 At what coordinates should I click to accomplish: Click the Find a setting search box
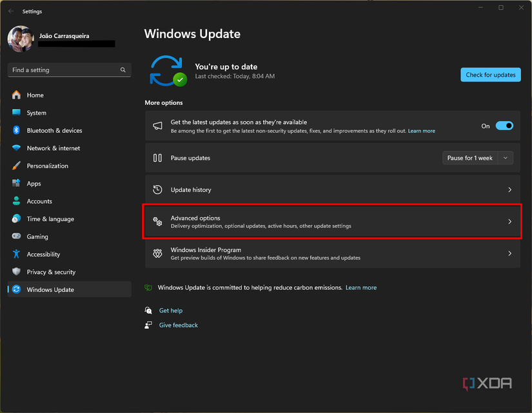(69, 70)
